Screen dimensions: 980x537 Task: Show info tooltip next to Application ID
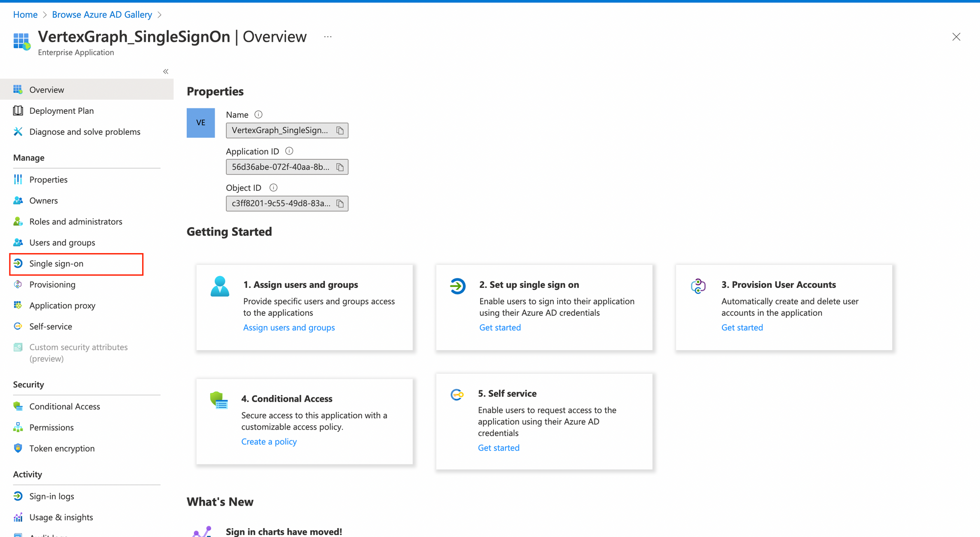[289, 151]
